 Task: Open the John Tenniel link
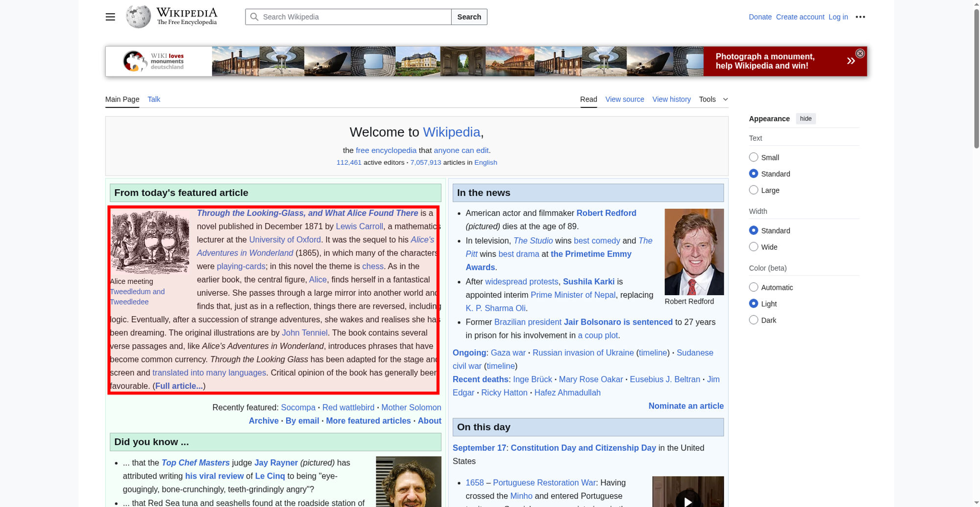[x=304, y=332]
